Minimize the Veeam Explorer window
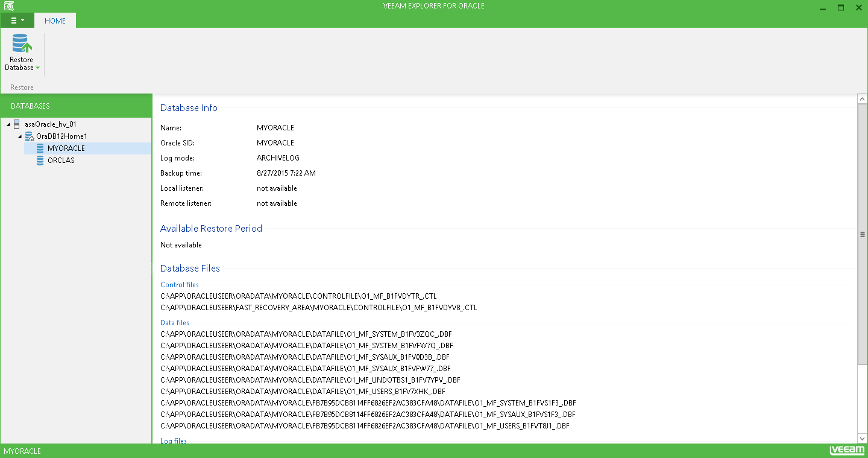 point(823,7)
